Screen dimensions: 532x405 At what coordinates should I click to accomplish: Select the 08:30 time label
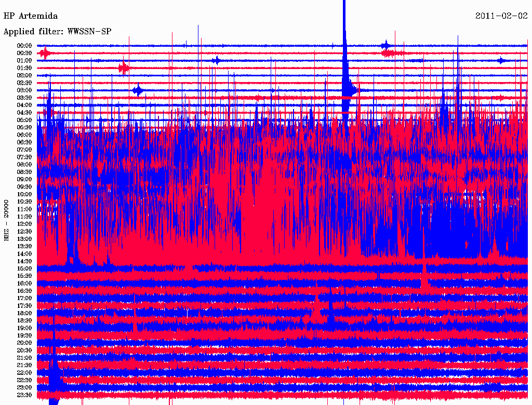point(24,172)
